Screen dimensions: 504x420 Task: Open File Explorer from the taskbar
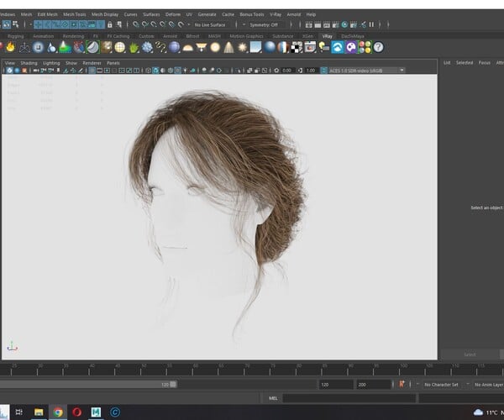click(39, 412)
